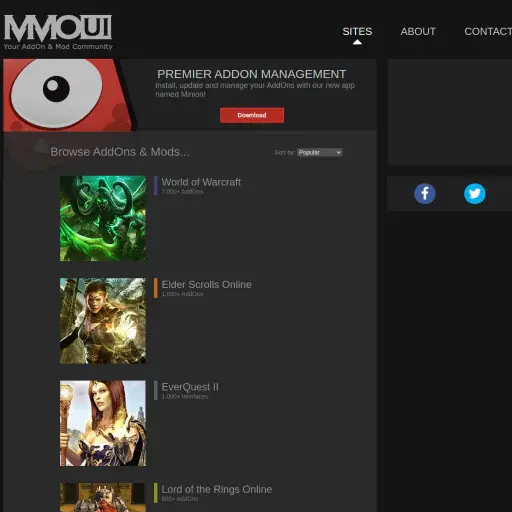This screenshot has height=512, width=512.
Task: Click the white triangle under SITES
Action: tap(357, 42)
